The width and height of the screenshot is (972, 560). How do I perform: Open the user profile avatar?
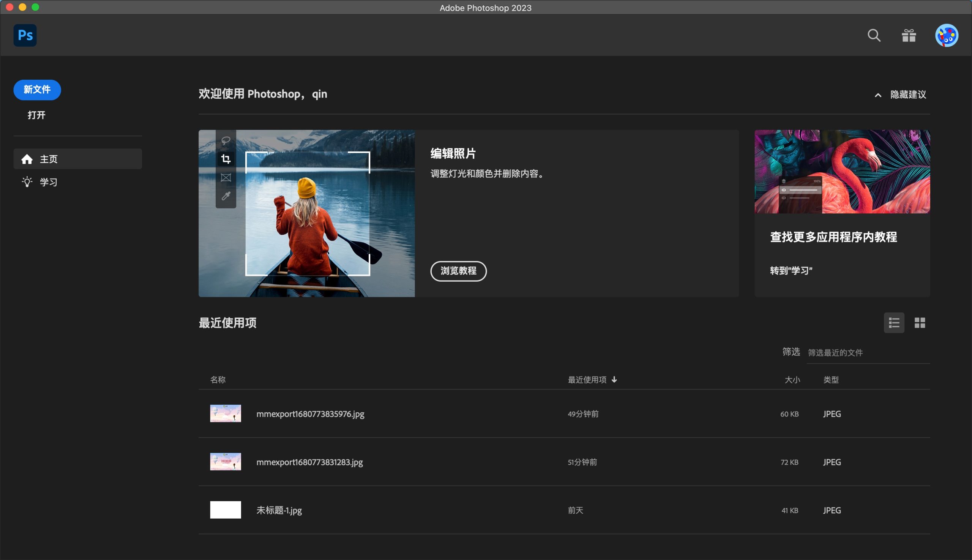coord(946,35)
